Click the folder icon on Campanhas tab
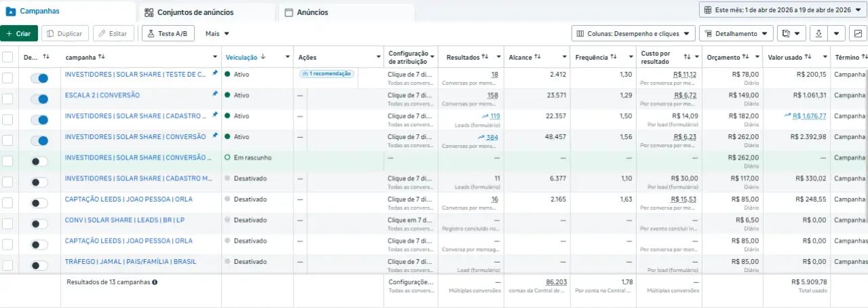The image size is (868, 308). tap(11, 12)
